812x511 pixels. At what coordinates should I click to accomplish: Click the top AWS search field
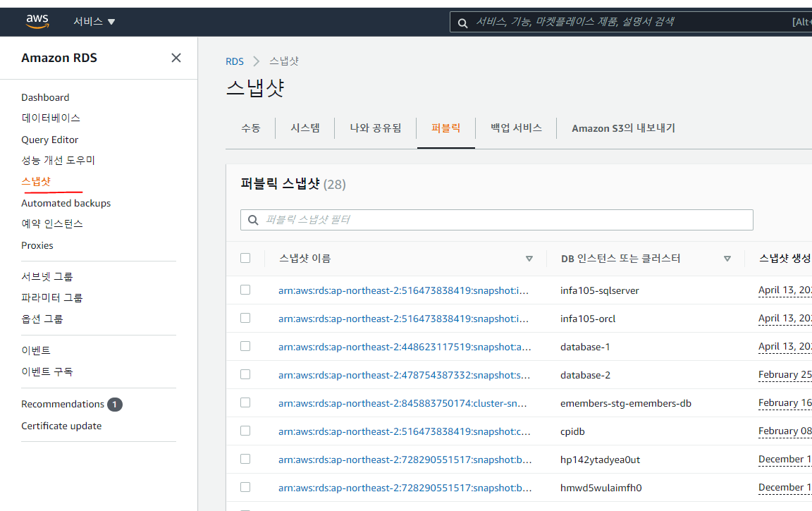click(631, 22)
